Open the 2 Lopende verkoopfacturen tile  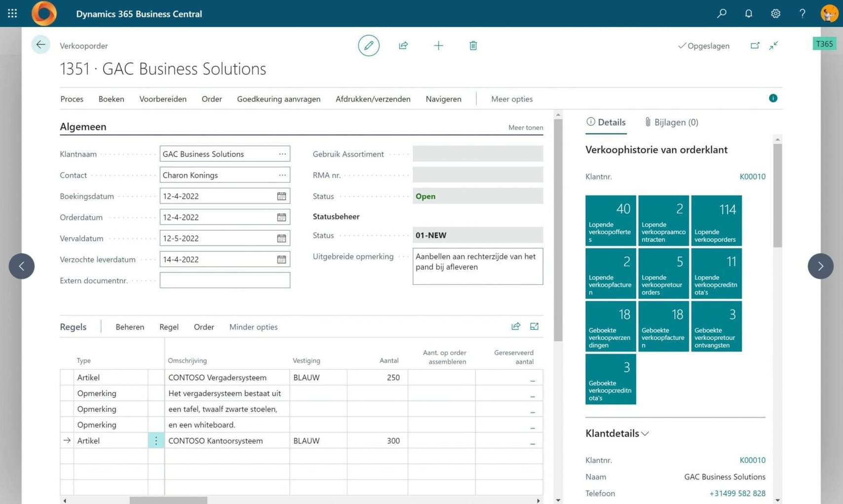[x=611, y=273]
